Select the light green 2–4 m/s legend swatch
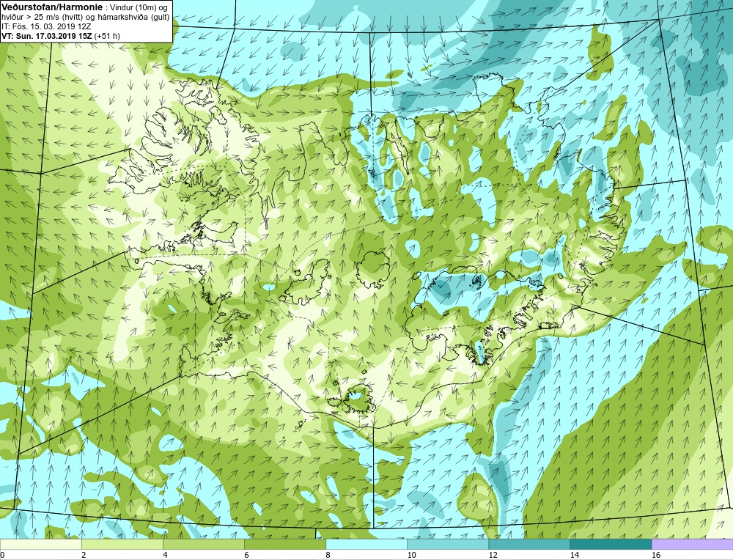Viewport: 733px width, 560px height. (122, 545)
